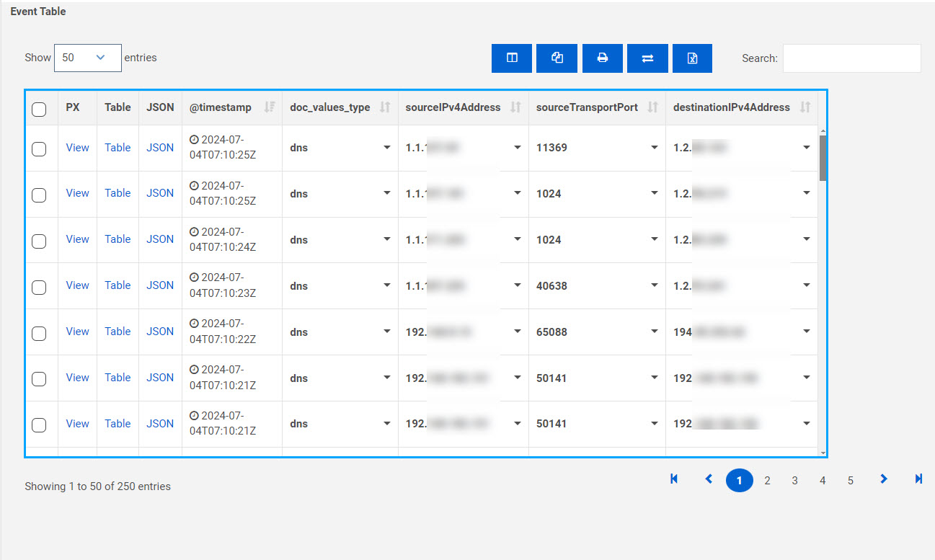Tick the checkbox for port 65088 row
Viewport: 935px width, 560px height.
click(40, 333)
